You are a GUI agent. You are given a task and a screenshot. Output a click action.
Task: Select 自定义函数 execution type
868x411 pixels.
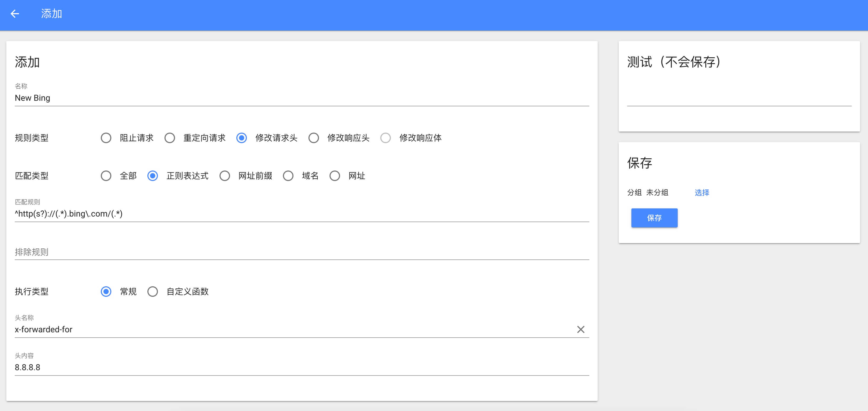pyautogui.click(x=153, y=291)
